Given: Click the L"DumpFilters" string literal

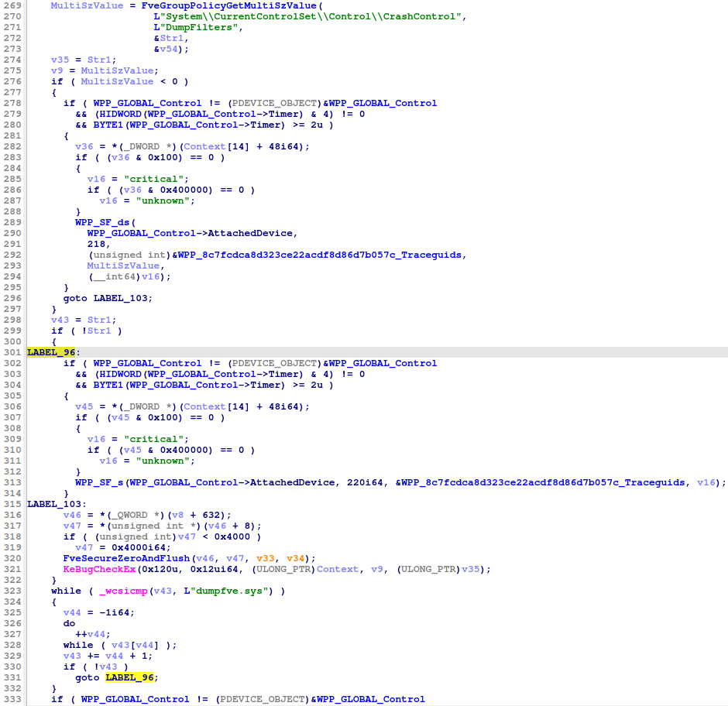Looking at the screenshot, I should pyautogui.click(x=197, y=27).
